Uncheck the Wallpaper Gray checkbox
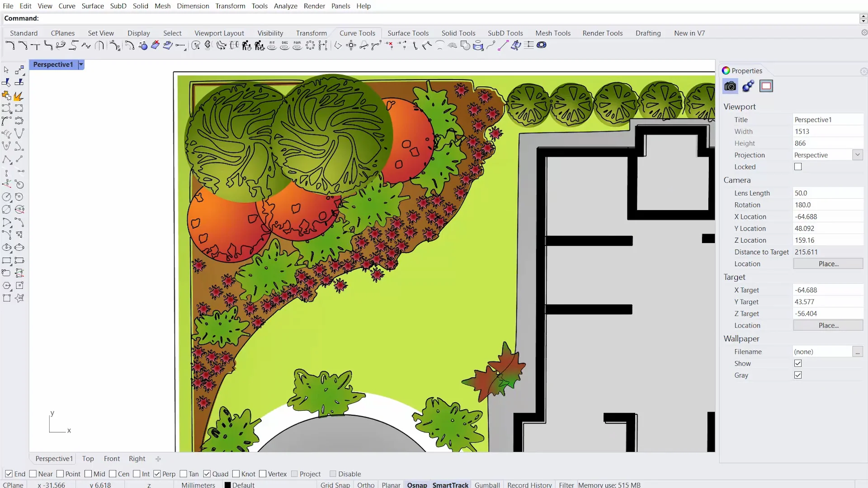The image size is (868, 488). [798, 375]
